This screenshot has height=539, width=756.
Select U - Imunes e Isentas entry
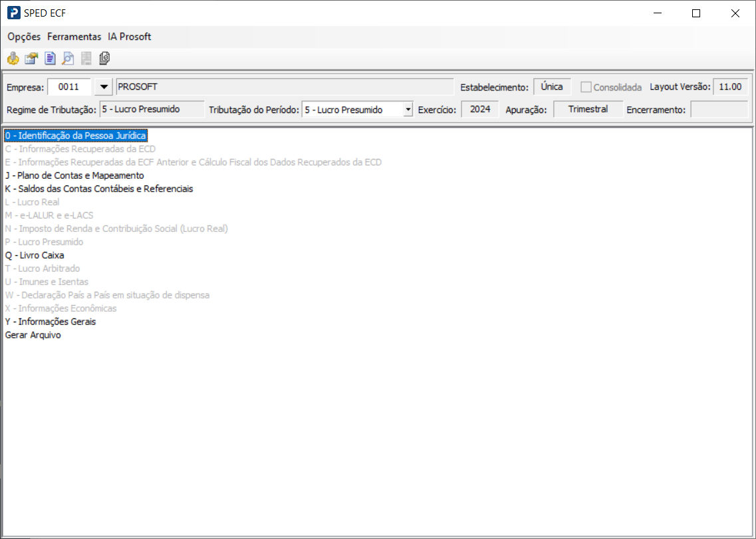pos(47,282)
